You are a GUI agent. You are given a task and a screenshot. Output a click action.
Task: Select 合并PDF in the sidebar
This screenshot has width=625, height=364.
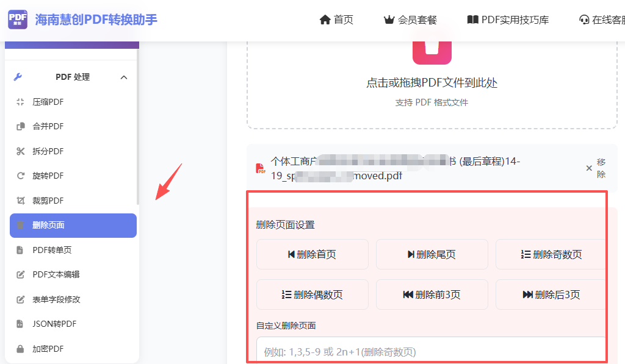tap(73, 126)
